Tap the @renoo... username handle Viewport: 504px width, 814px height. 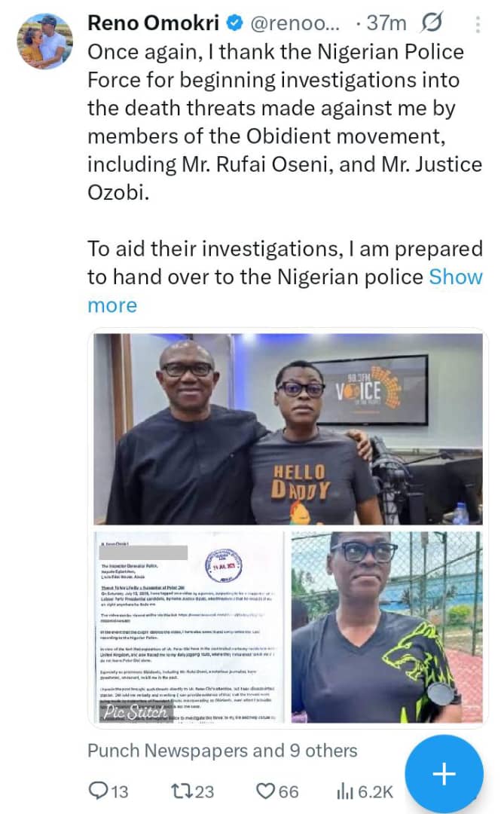tap(294, 23)
